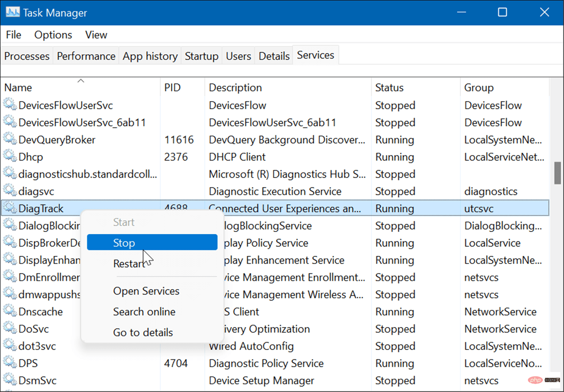The image size is (564, 392).
Task: Click the gear icon beside DevQueryBroker
Action: [x=10, y=139]
